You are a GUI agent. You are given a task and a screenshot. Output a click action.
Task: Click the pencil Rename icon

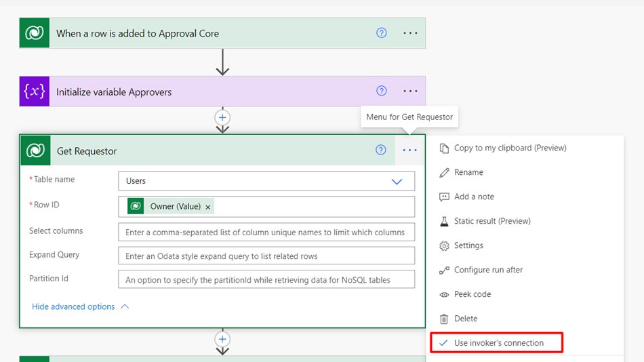[x=444, y=173]
